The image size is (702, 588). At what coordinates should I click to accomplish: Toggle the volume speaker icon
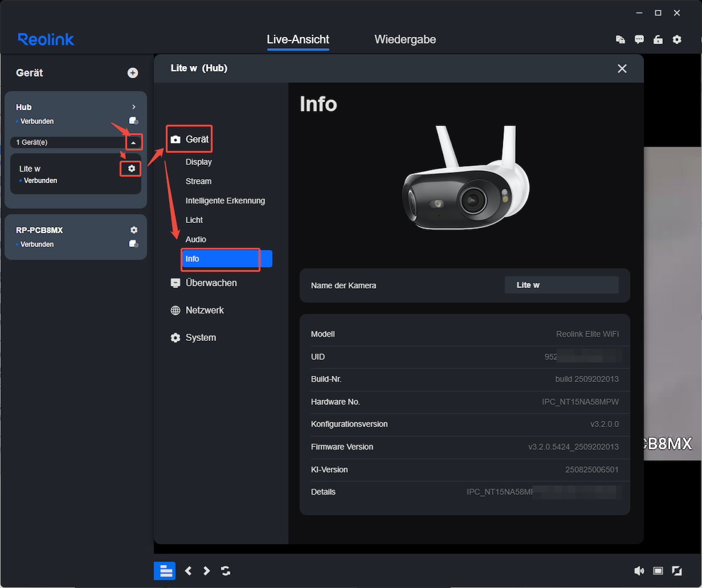(639, 571)
